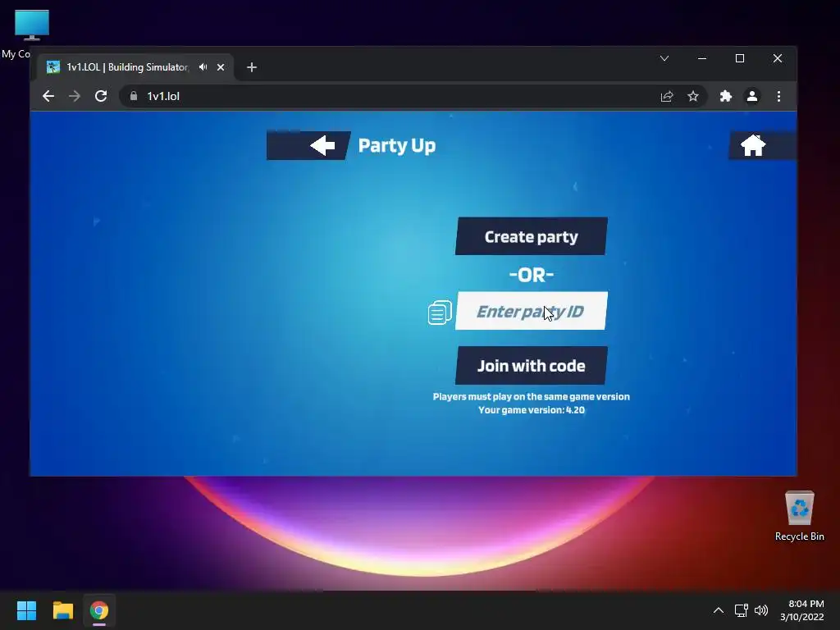The width and height of the screenshot is (840, 630).
Task: Open the Windows Start menu
Action: [x=26, y=610]
